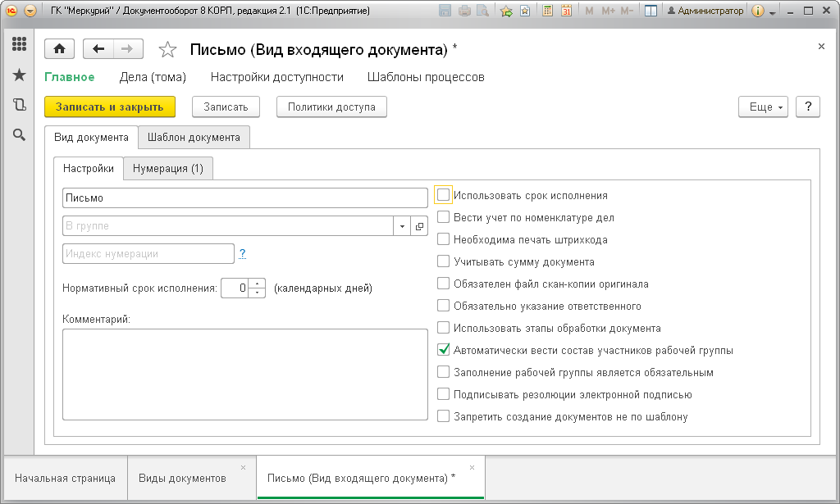Open Политики доступа button
The image size is (840, 504).
tap(331, 107)
